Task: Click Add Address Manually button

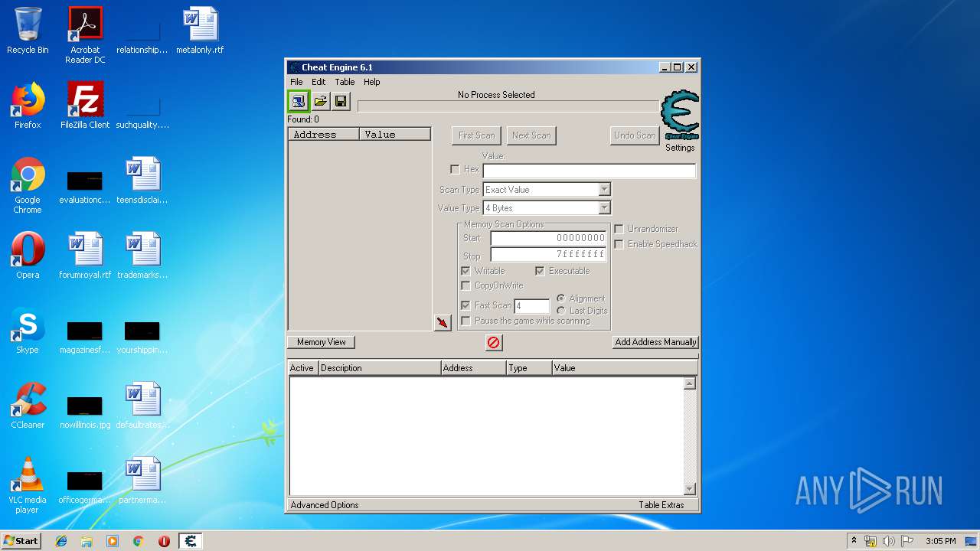Action: (655, 342)
